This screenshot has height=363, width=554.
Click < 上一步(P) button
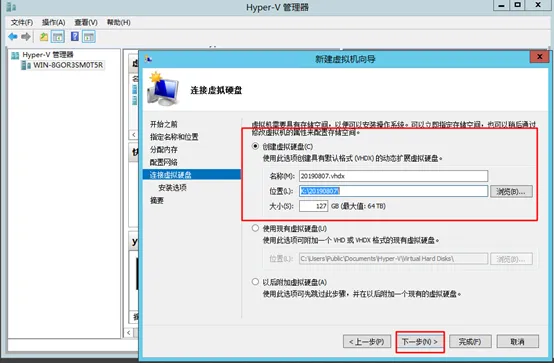[367, 342]
